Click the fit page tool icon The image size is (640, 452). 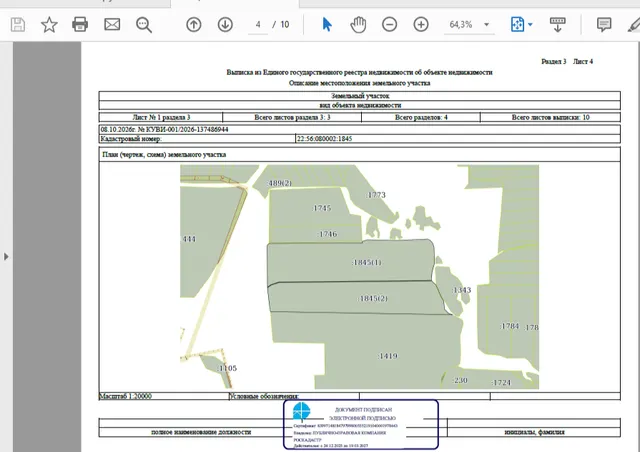click(517, 24)
